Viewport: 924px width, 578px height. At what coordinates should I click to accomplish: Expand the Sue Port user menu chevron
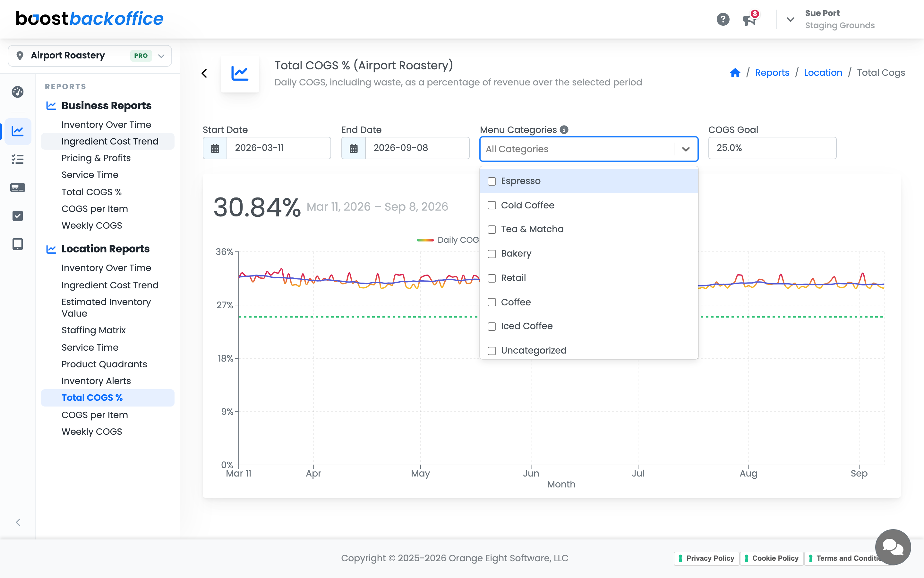click(x=790, y=19)
